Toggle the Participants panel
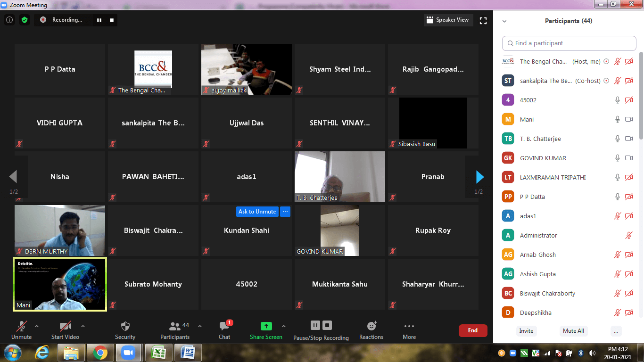This screenshot has width=644, height=362. [x=175, y=330]
